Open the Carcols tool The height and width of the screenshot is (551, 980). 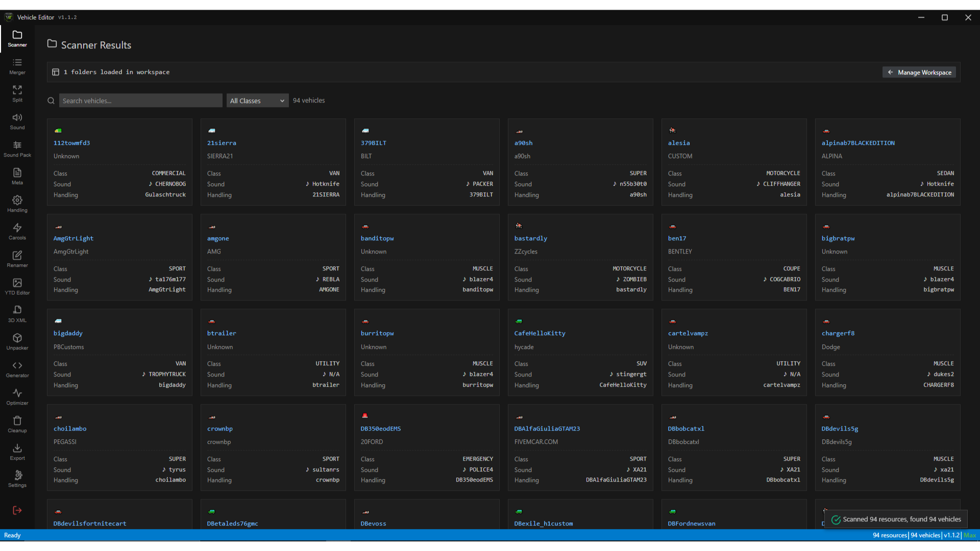click(17, 232)
